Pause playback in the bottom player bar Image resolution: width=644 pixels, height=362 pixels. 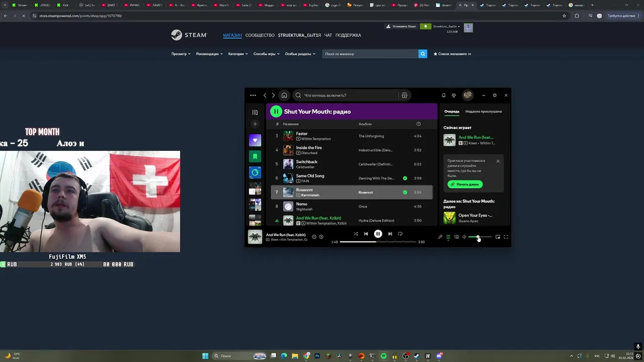coord(378,234)
